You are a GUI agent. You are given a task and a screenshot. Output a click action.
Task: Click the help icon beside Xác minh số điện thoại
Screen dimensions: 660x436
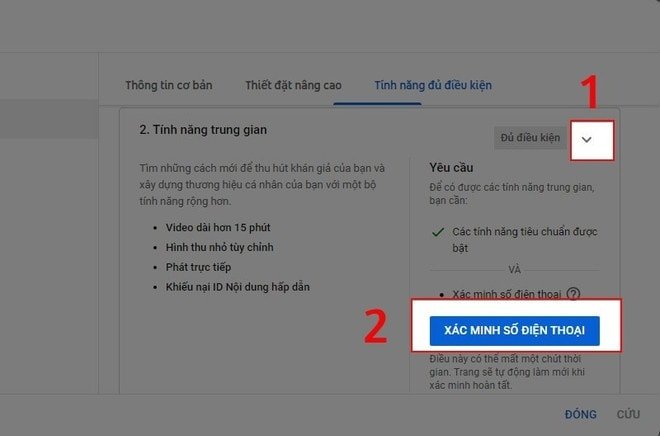coord(573,293)
